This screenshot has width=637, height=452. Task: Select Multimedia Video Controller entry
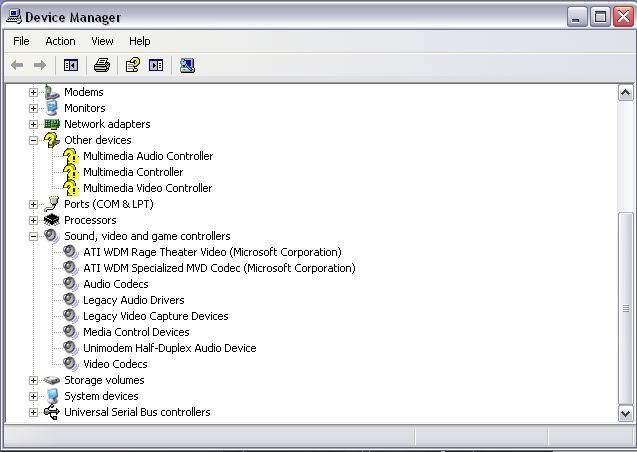147,188
